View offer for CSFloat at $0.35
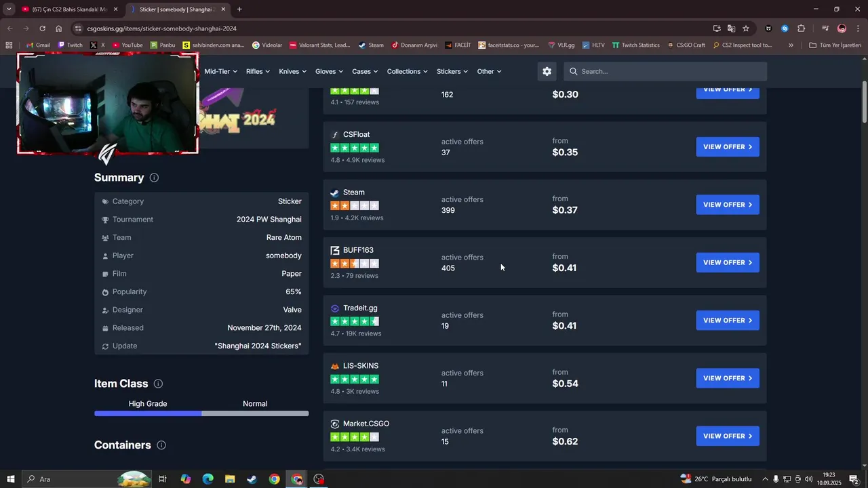868x488 pixels. (x=728, y=147)
